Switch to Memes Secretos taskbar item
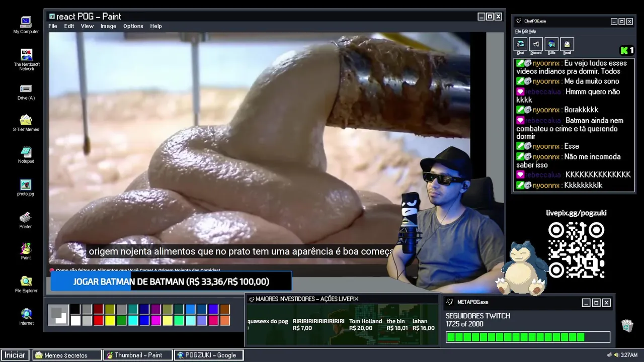The width and height of the screenshot is (644, 362). (67, 355)
